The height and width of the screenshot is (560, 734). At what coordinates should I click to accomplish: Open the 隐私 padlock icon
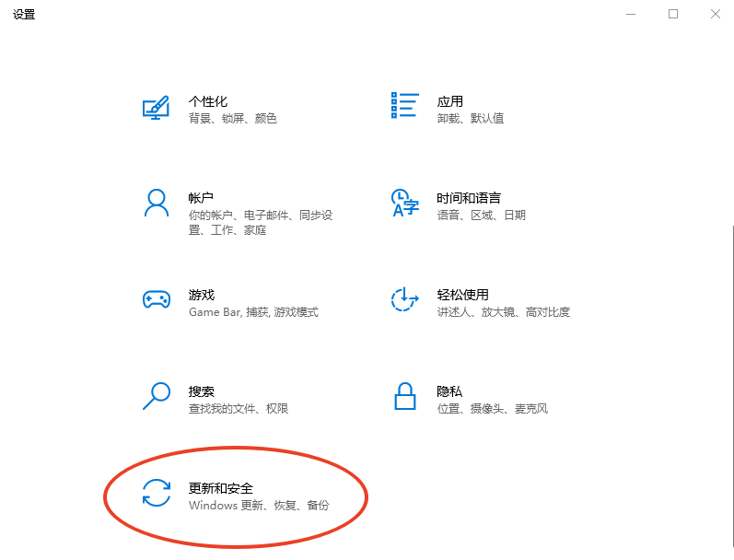[x=405, y=396]
